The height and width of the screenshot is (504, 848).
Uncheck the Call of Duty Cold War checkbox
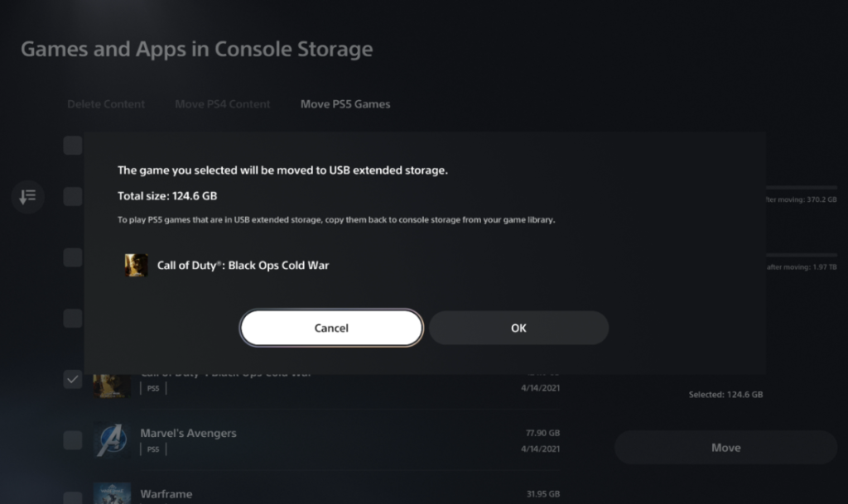coord(73,379)
